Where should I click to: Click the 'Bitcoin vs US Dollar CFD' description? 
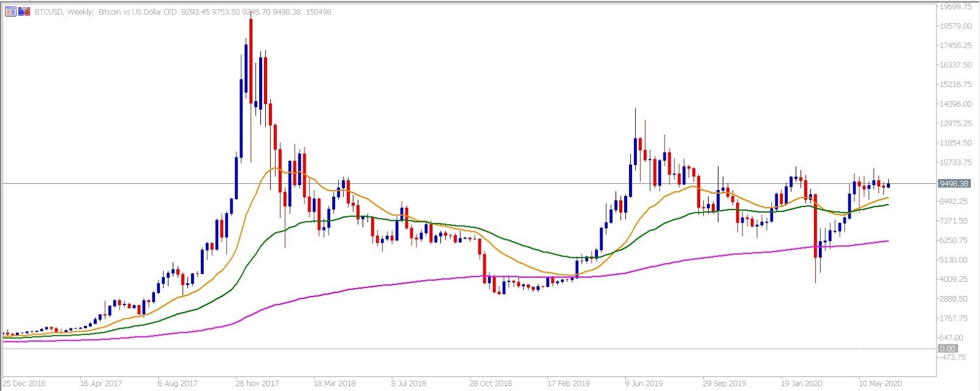coord(138,12)
